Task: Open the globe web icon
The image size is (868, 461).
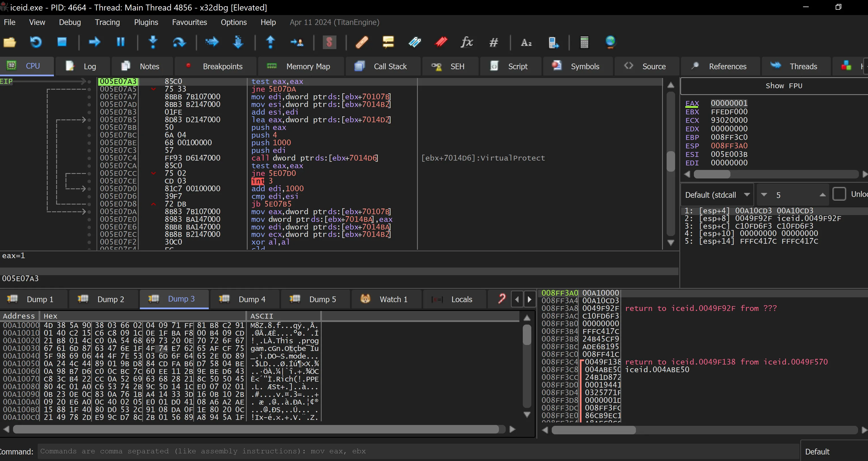Action: pos(610,42)
